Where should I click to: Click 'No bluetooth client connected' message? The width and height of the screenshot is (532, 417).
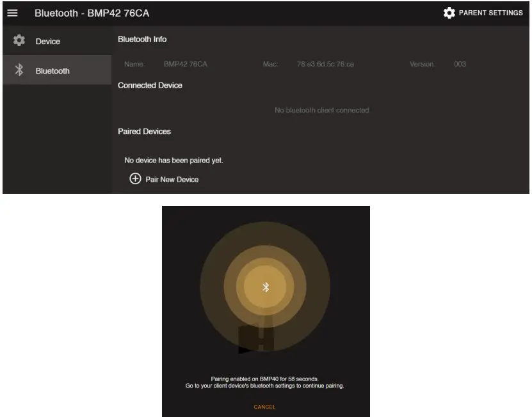[x=321, y=110]
